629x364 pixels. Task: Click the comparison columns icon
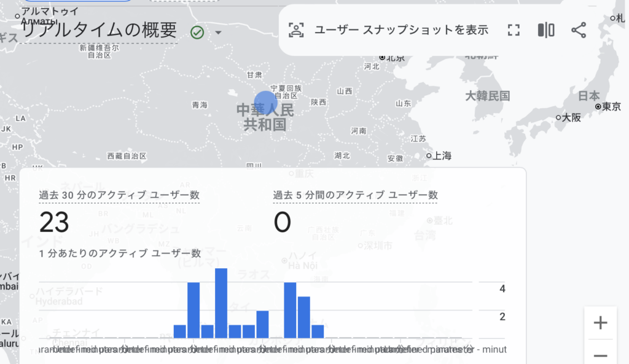[546, 30]
